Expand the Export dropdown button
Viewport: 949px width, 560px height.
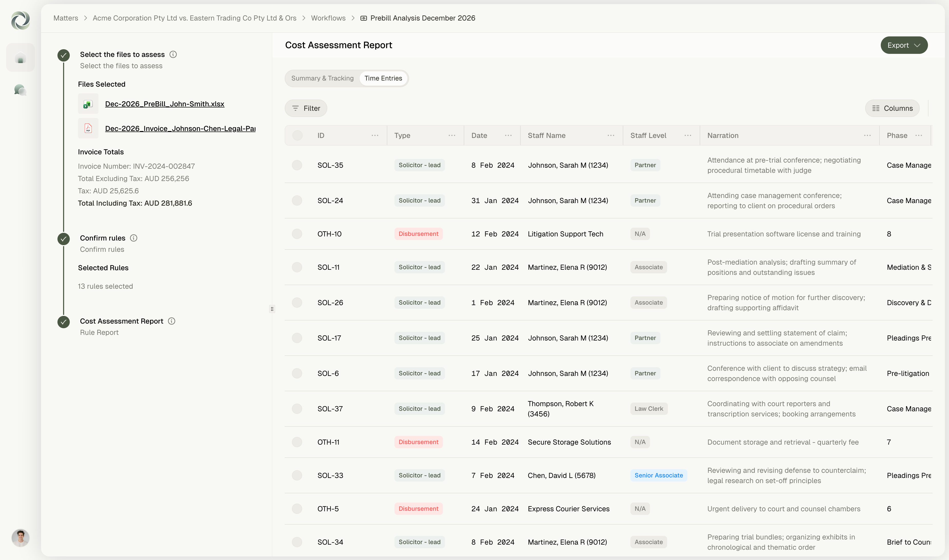904,45
